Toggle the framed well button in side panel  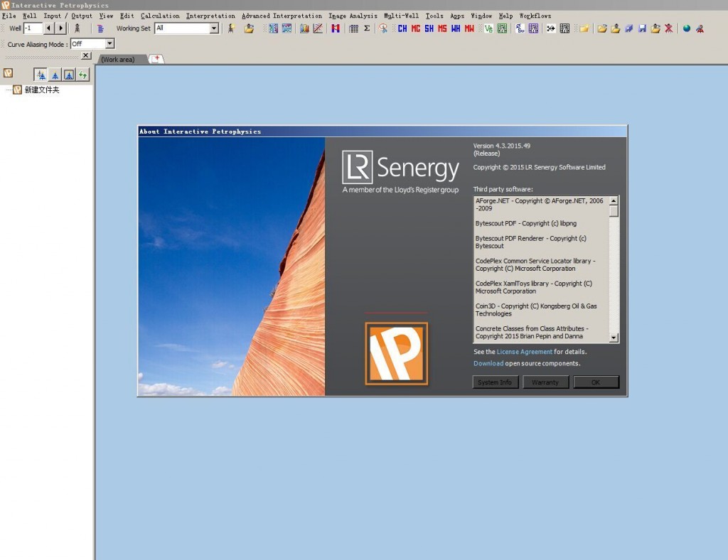69,75
